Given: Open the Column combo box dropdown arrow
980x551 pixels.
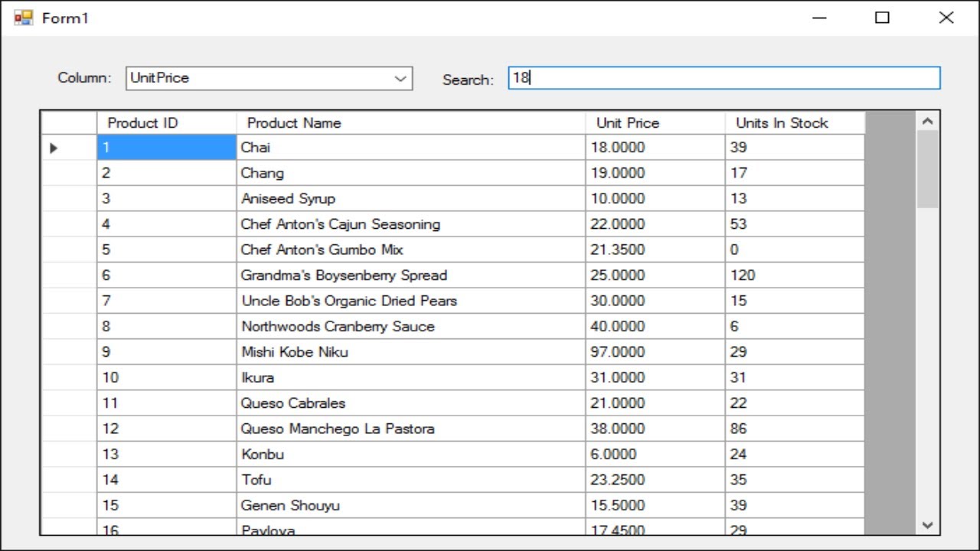Looking at the screenshot, I should (400, 78).
